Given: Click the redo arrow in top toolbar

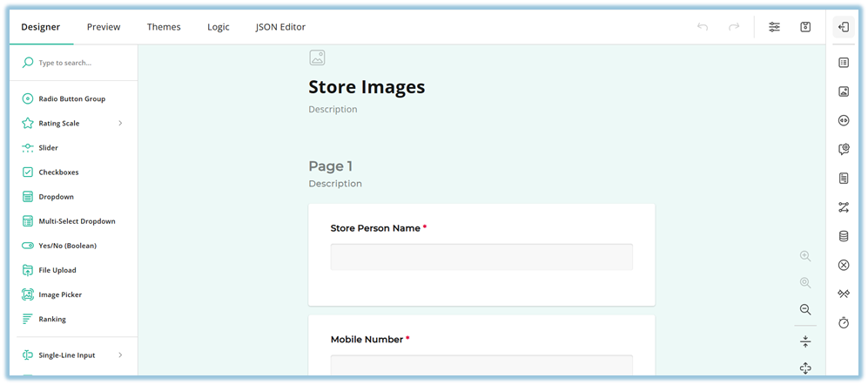Looking at the screenshot, I should 734,27.
